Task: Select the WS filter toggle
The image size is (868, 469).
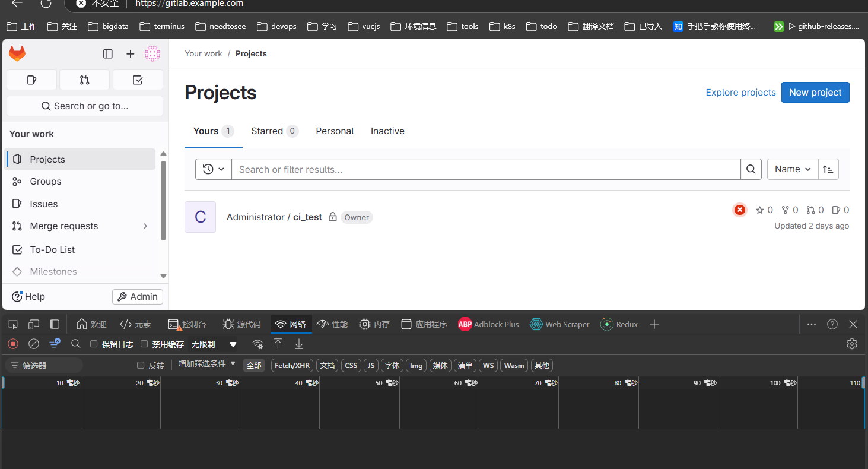Action: point(488,365)
